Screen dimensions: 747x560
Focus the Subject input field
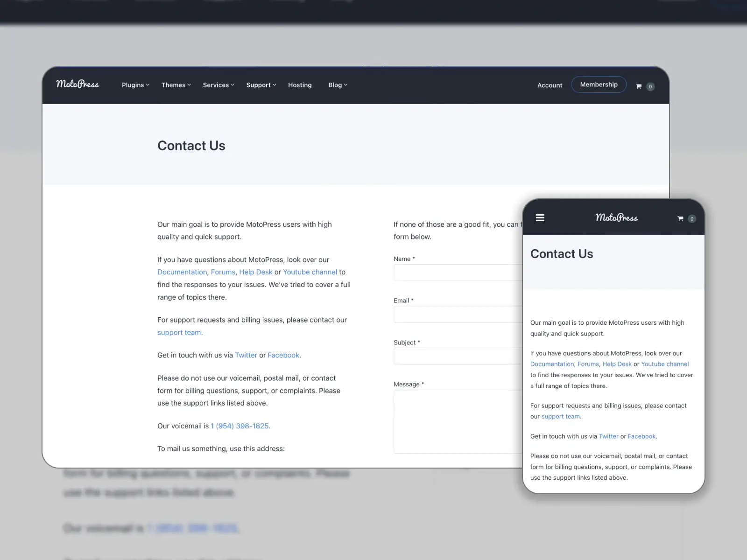(x=458, y=356)
